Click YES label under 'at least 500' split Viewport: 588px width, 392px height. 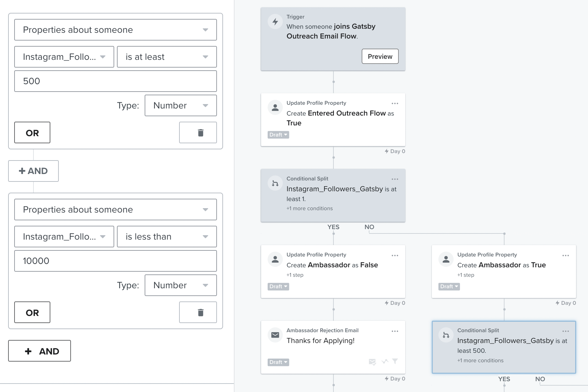[504, 379]
